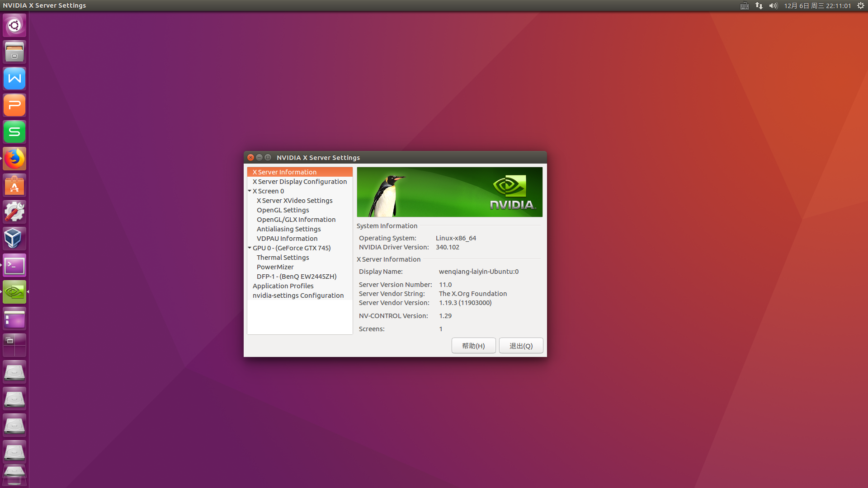Viewport: 868px width, 488px height.
Task: Click the NVIDIA penguin banner image
Action: pyautogui.click(x=449, y=192)
